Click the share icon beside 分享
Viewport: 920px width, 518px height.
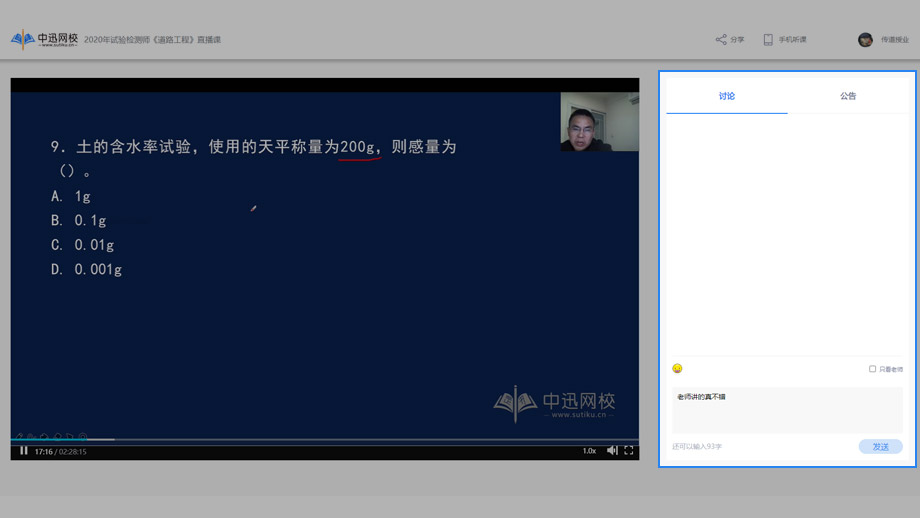click(721, 40)
